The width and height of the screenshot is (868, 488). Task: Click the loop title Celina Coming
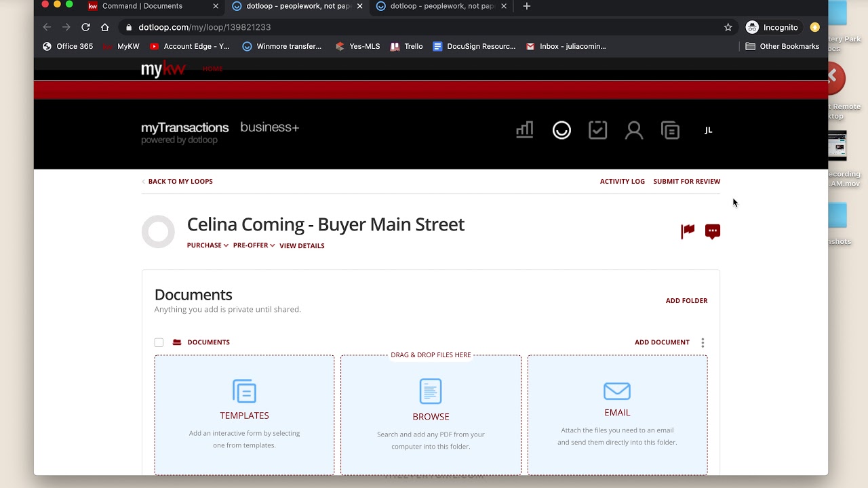coord(325,224)
